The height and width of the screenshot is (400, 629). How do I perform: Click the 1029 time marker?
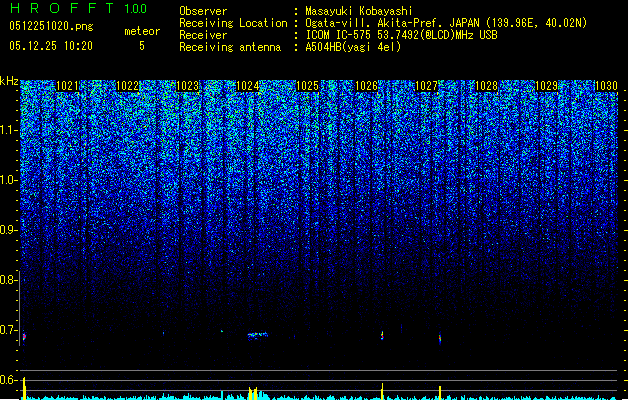(x=546, y=86)
